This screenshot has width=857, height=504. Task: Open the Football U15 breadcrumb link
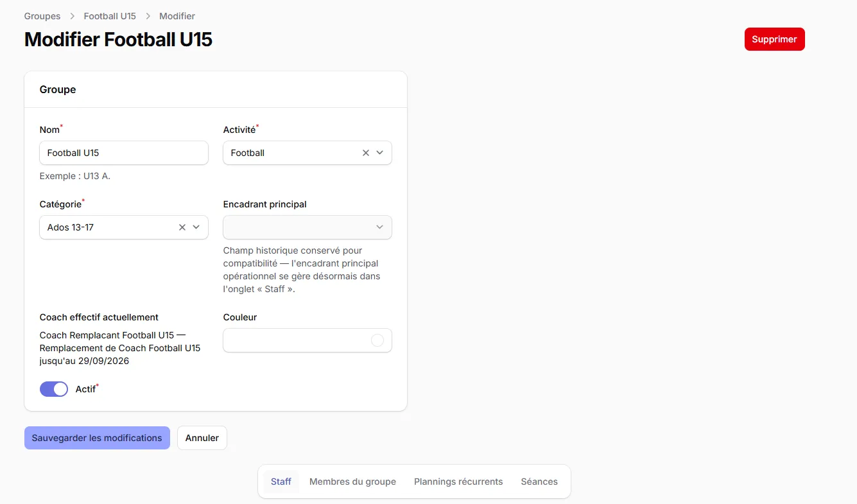[x=110, y=16]
